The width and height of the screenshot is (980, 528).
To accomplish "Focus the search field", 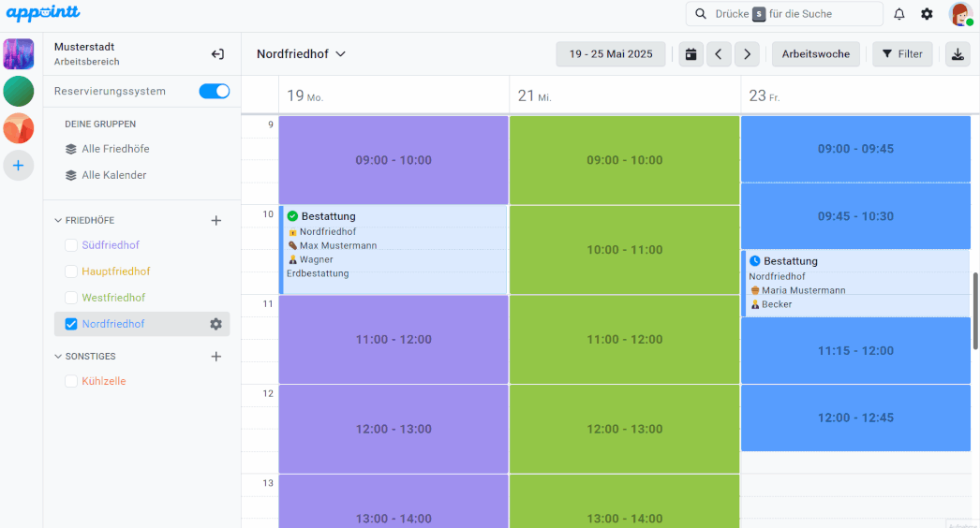I will coord(784,14).
